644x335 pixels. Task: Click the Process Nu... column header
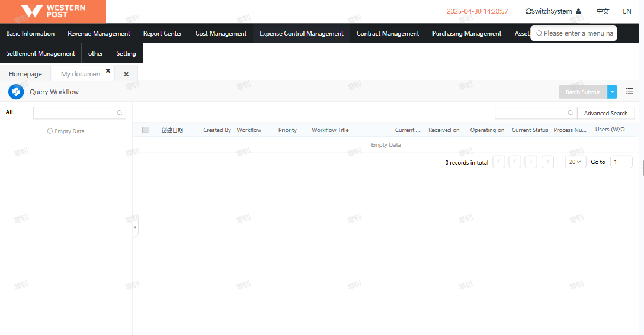click(570, 130)
